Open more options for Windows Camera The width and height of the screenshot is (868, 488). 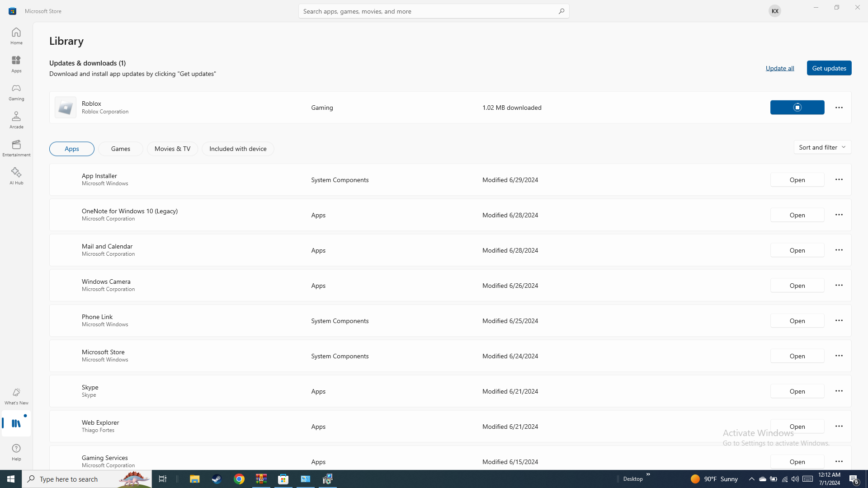pos(839,285)
